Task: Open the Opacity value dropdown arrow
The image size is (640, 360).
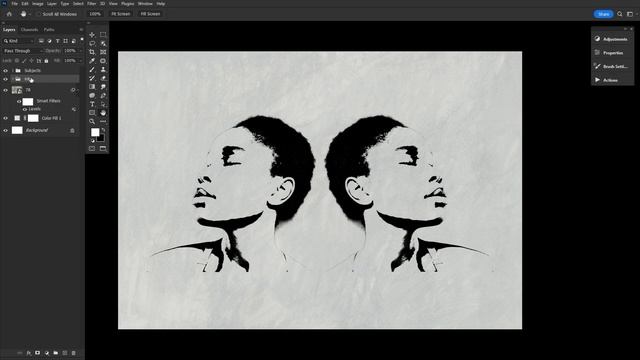Action: point(80,51)
